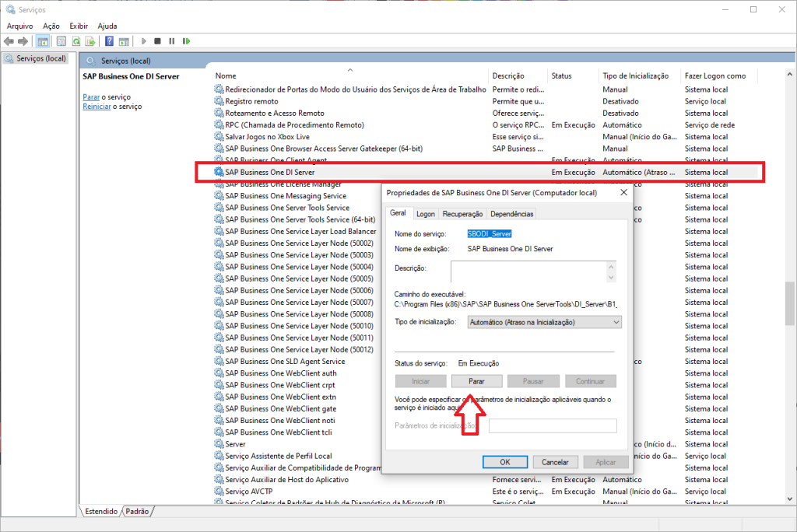Click gear icon of SAP Business One Messaging Service

click(x=219, y=196)
